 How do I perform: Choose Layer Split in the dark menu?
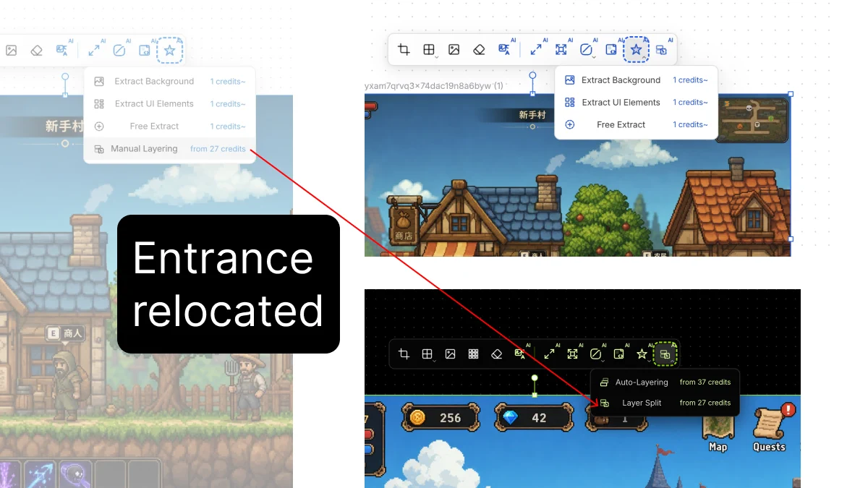point(665,403)
